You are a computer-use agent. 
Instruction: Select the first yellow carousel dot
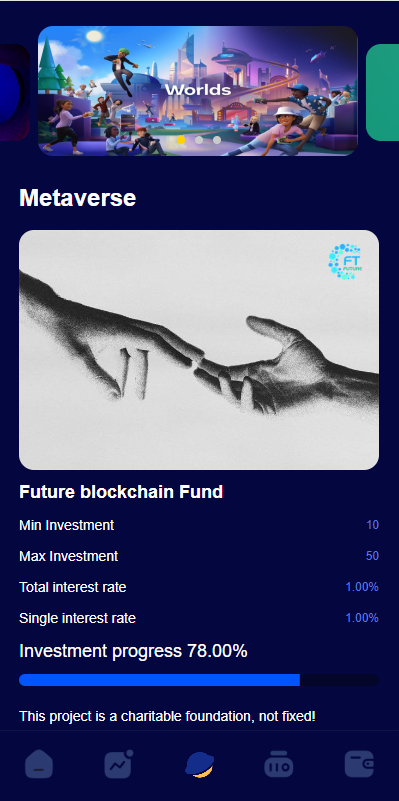pyautogui.click(x=181, y=139)
